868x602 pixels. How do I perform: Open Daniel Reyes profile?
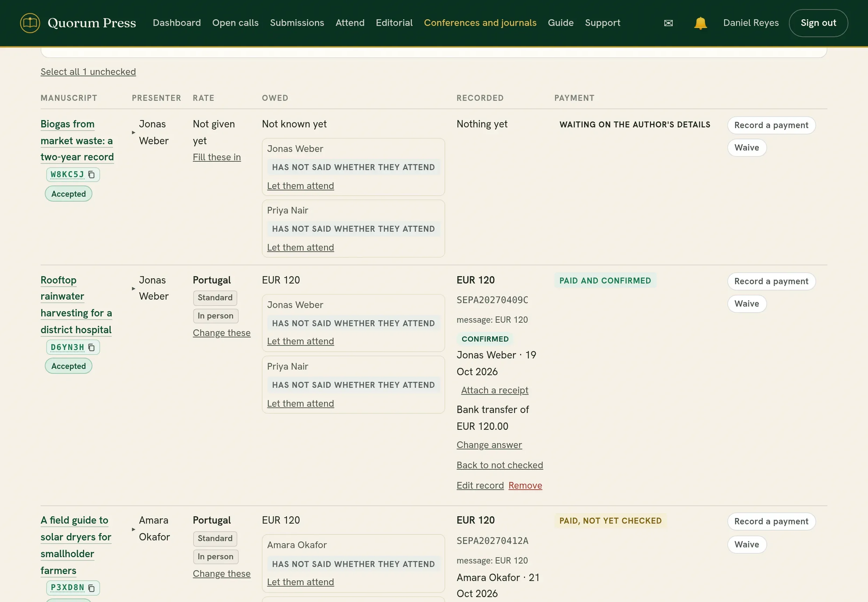tap(751, 23)
